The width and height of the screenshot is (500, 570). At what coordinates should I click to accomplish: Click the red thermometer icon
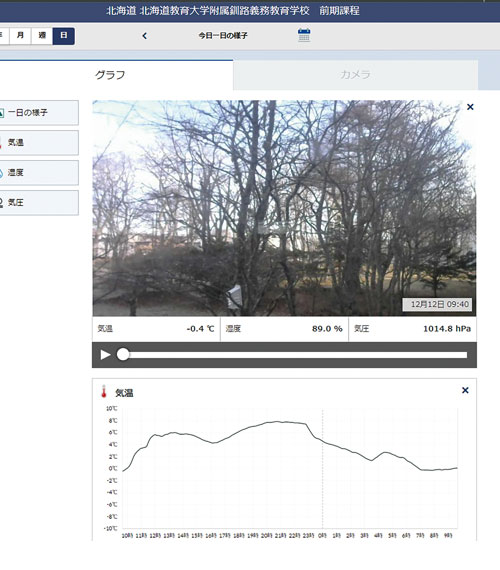(x=104, y=392)
